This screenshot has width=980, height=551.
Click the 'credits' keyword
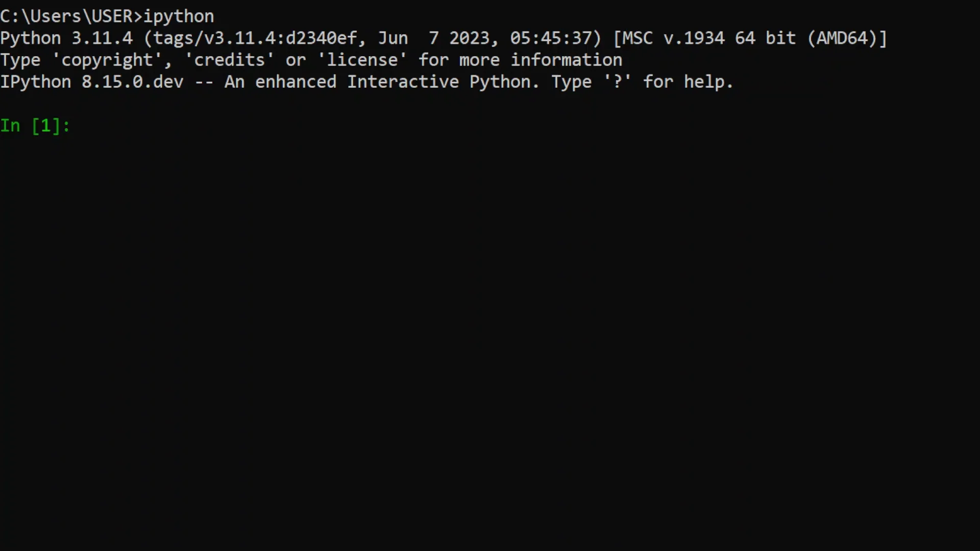229,60
